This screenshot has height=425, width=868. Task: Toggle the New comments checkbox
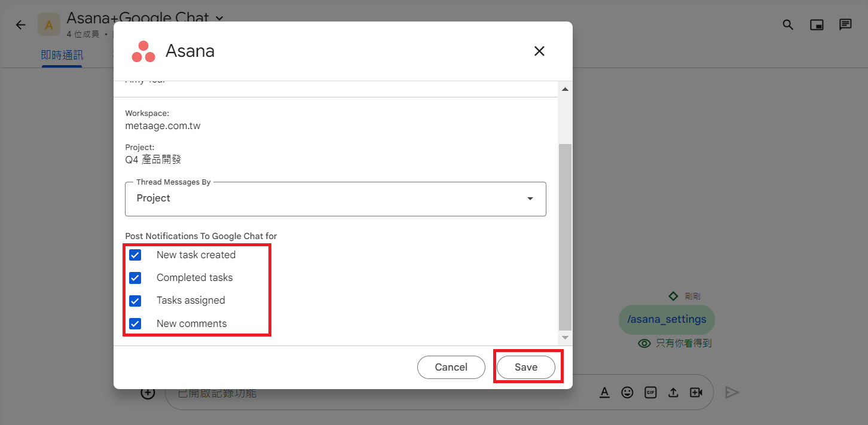point(135,324)
